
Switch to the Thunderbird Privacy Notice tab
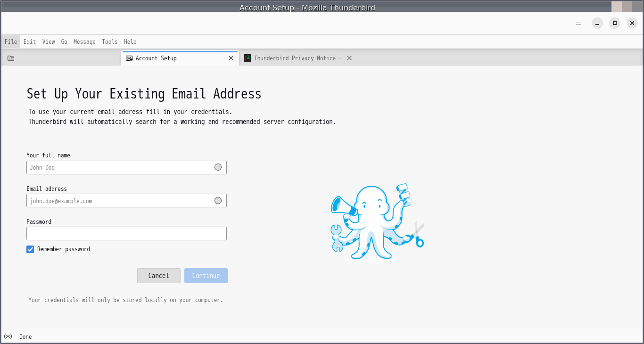coord(298,58)
